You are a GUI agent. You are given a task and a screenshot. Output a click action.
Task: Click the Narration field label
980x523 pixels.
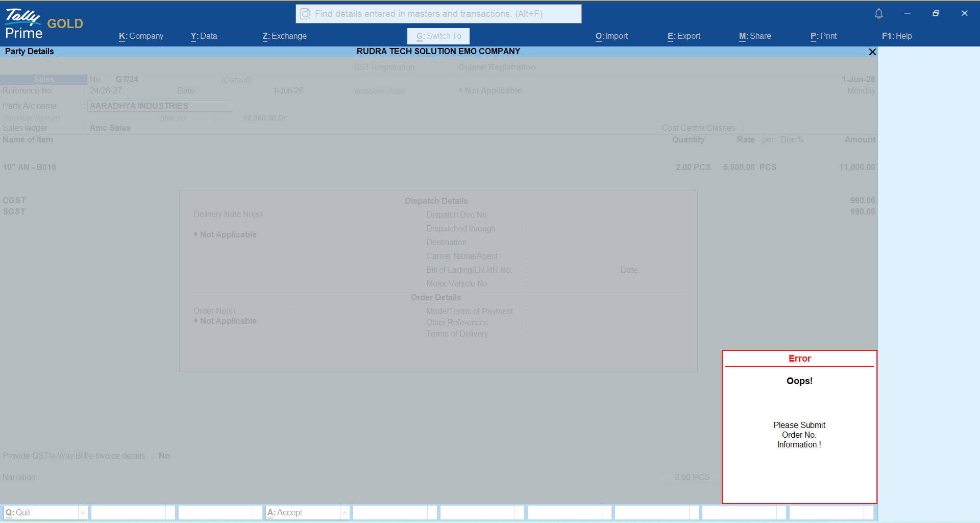tap(19, 478)
